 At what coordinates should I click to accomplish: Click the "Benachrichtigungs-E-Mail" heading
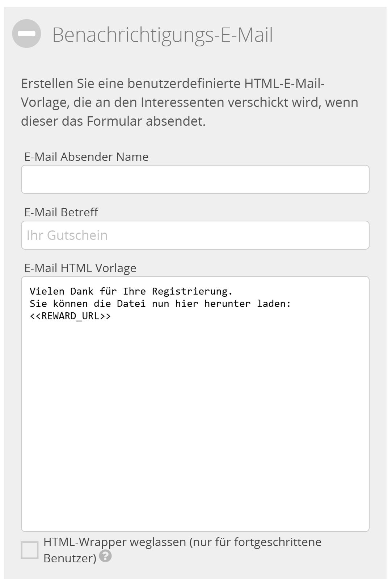tap(163, 35)
